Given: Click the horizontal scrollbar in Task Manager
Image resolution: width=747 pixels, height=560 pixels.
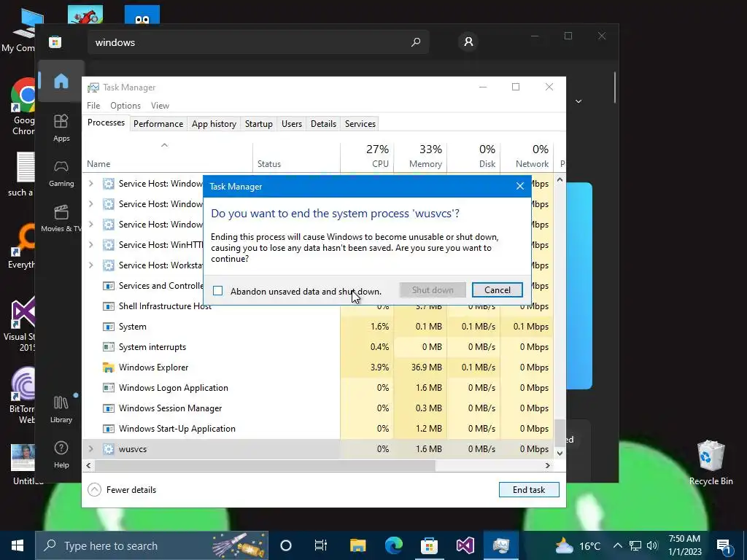Looking at the screenshot, I should point(264,465).
